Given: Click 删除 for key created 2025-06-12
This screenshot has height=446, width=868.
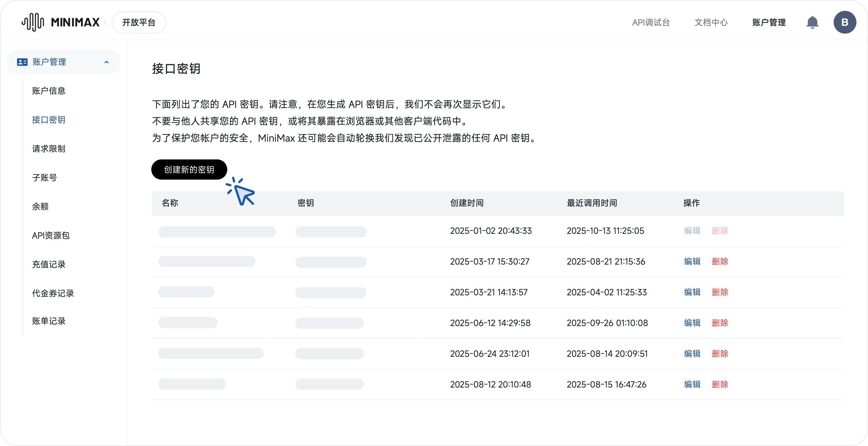Looking at the screenshot, I should tap(720, 323).
